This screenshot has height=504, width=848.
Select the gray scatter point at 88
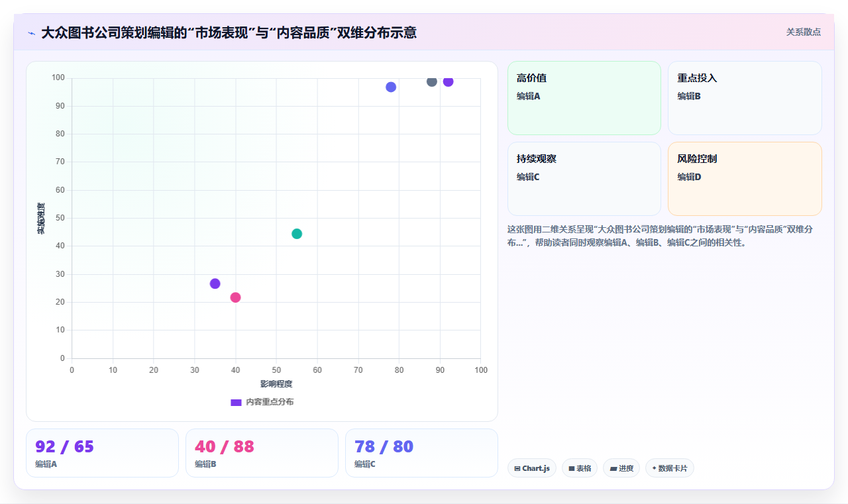point(432,81)
